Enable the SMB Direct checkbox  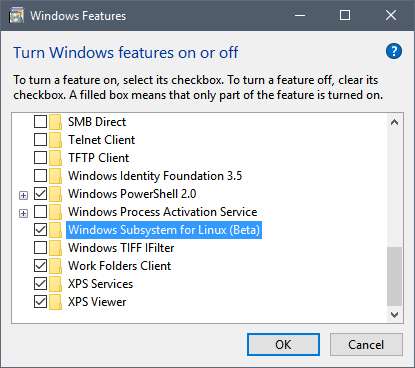(x=40, y=122)
